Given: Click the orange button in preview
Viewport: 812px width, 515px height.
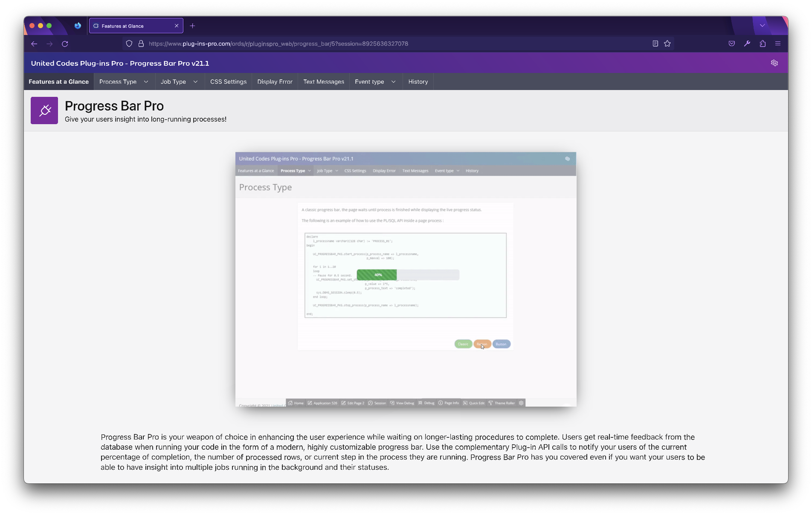Looking at the screenshot, I should [482, 344].
